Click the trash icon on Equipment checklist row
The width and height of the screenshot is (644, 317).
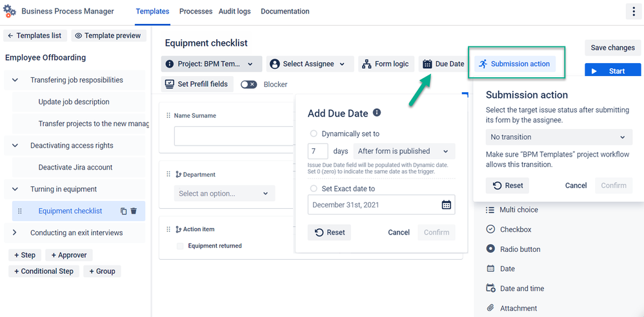(x=134, y=211)
